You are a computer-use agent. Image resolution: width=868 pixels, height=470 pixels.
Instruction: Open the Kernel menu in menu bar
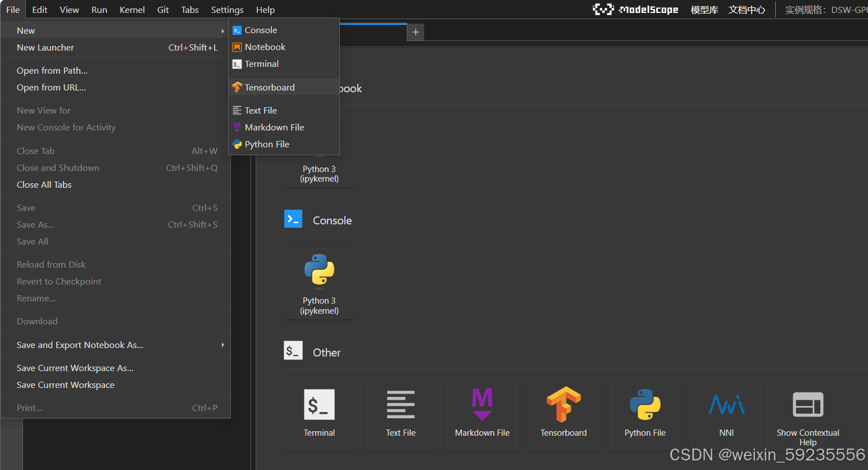tap(132, 10)
